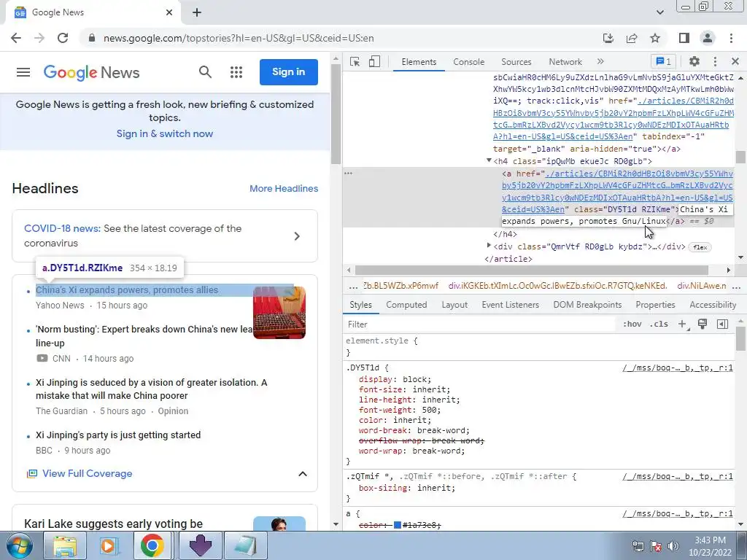The width and height of the screenshot is (747, 560).
Task: Open the media player taskbar icon
Action: click(108, 545)
